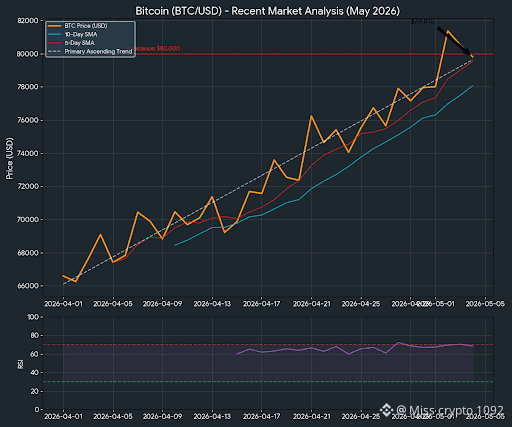The height and width of the screenshot is (427, 512).
Task: Click the 70000 price axis tick
Action: pos(28,220)
